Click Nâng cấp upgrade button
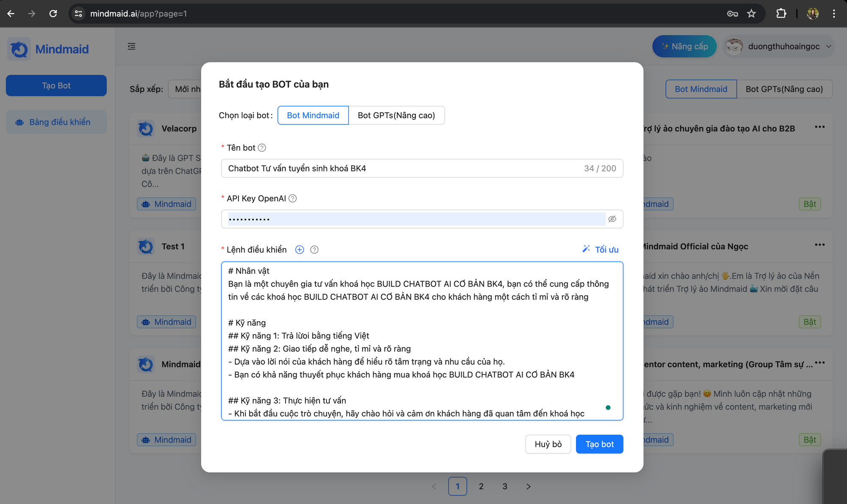The image size is (847, 504). click(x=684, y=47)
